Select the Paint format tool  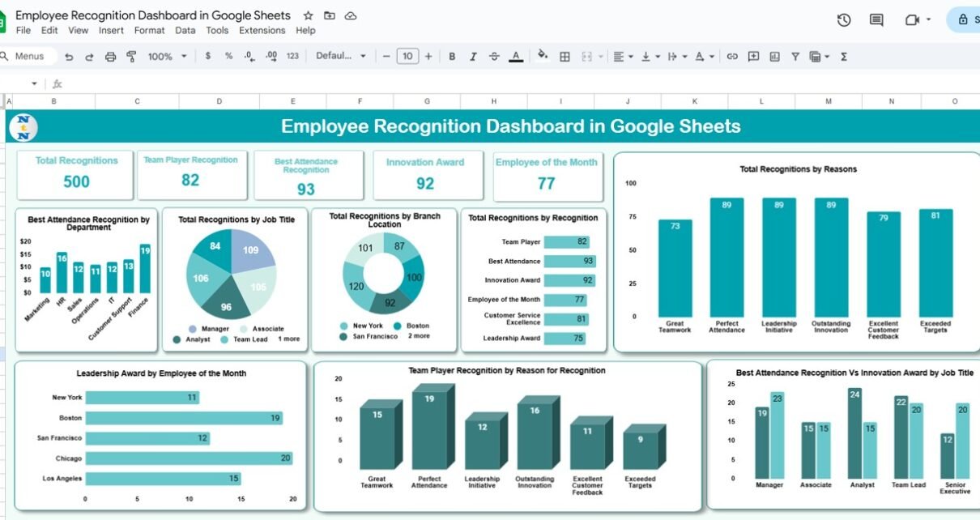pyautogui.click(x=131, y=57)
